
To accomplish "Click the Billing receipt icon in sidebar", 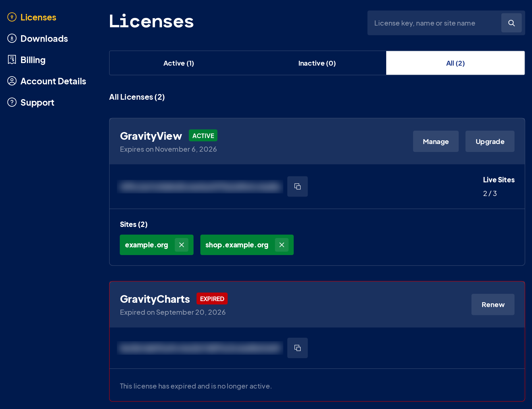I will pyautogui.click(x=12, y=60).
